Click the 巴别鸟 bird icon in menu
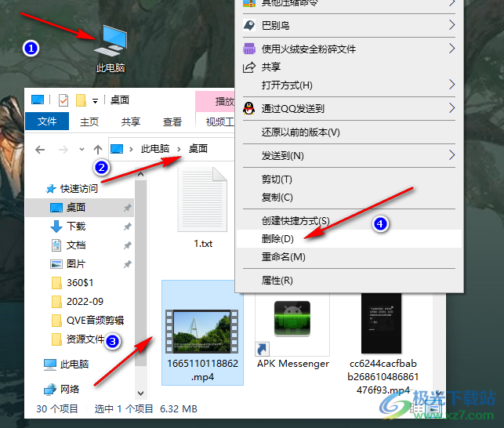Viewport: 504px width, 428px height. [248, 25]
